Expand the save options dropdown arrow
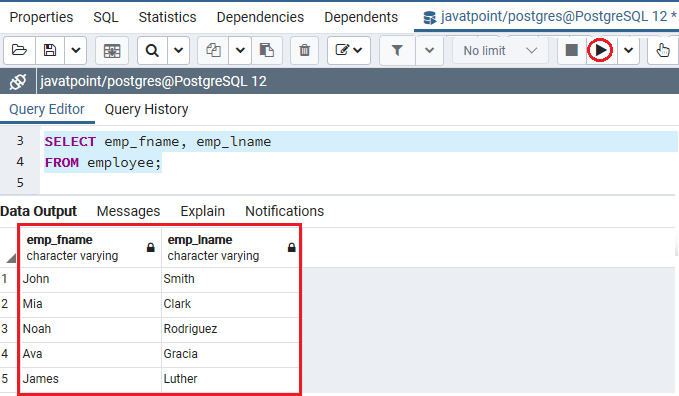The image size is (679, 396). (76, 51)
